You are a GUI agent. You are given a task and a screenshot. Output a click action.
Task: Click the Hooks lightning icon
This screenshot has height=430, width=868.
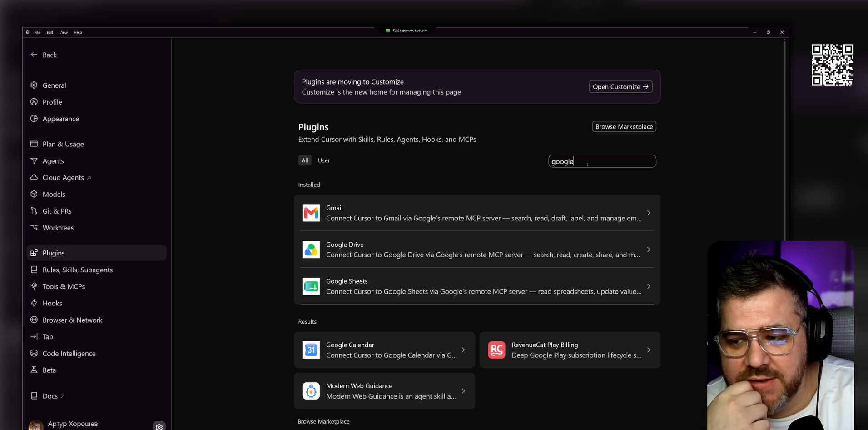pos(34,303)
